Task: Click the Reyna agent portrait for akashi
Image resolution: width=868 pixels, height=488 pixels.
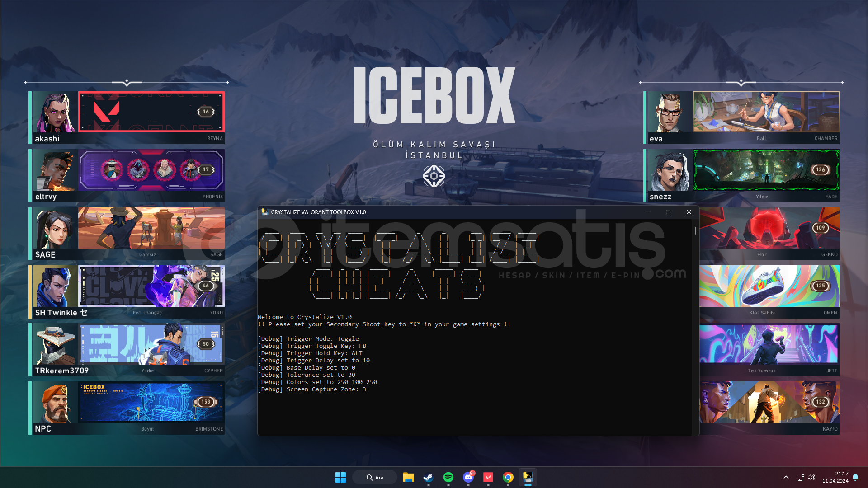Action: pos(55,113)
